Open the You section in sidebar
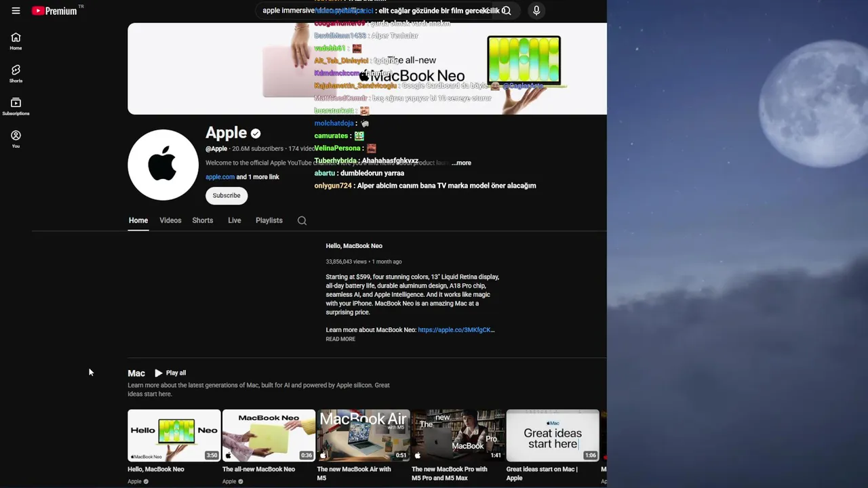This screenshot has width=868, height=488. point(16,139)
